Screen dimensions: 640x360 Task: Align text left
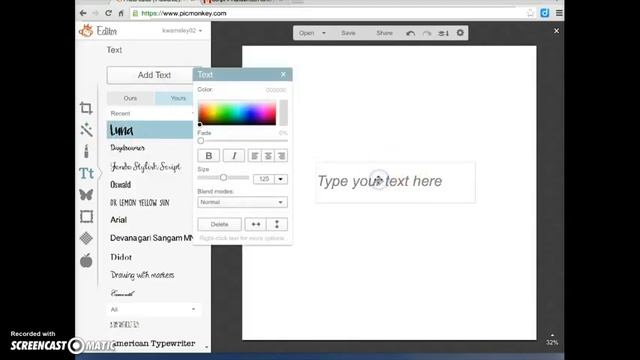pos(254,156)
